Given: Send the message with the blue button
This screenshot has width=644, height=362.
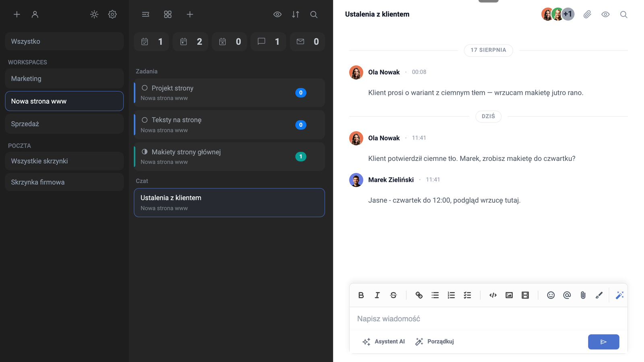Looking at the screenshot, I should pyautogui.click(x=603, y=342).
